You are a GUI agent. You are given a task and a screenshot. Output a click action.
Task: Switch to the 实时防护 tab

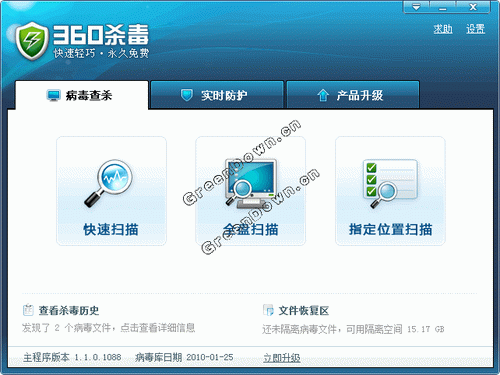click(x=217, y=95)
